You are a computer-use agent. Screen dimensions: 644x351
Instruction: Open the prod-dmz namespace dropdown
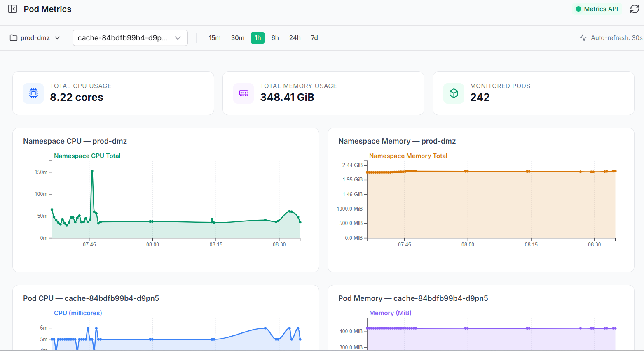pos(35,38)
